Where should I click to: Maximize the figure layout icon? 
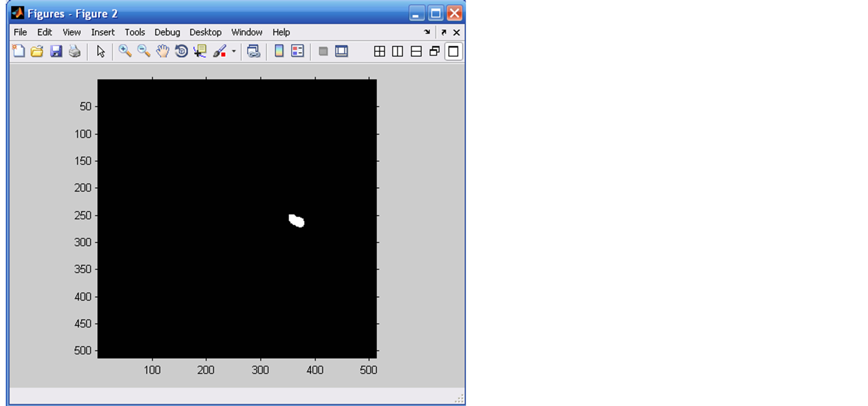[x=453, y=51]
